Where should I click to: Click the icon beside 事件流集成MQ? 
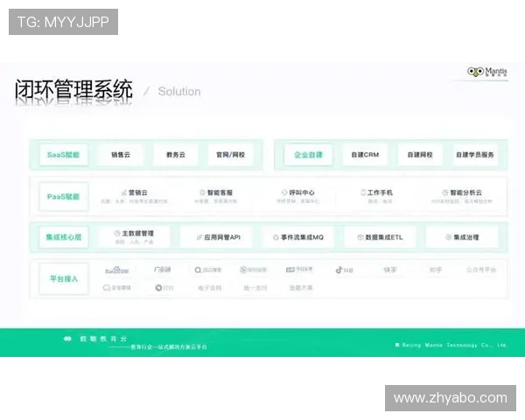[x=276, y=237]
